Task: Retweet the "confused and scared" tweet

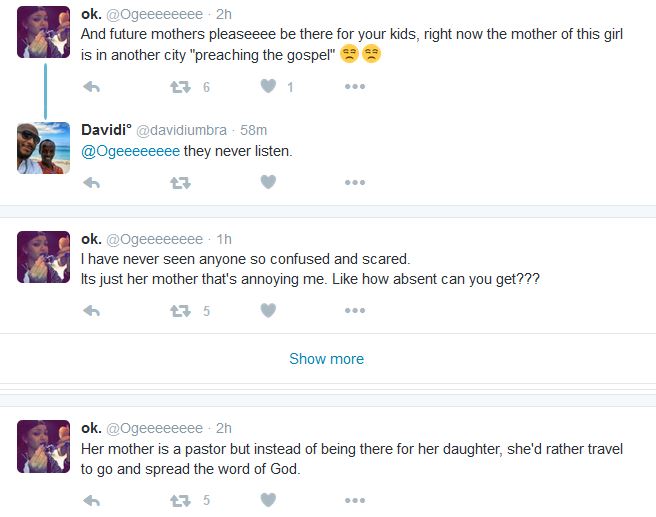Action: (x=180, y=311)
